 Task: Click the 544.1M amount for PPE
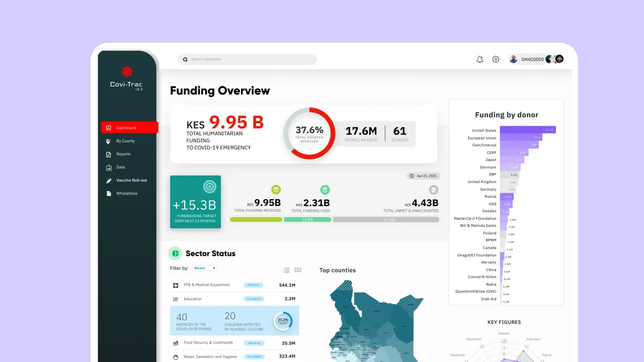click(287, 285)
